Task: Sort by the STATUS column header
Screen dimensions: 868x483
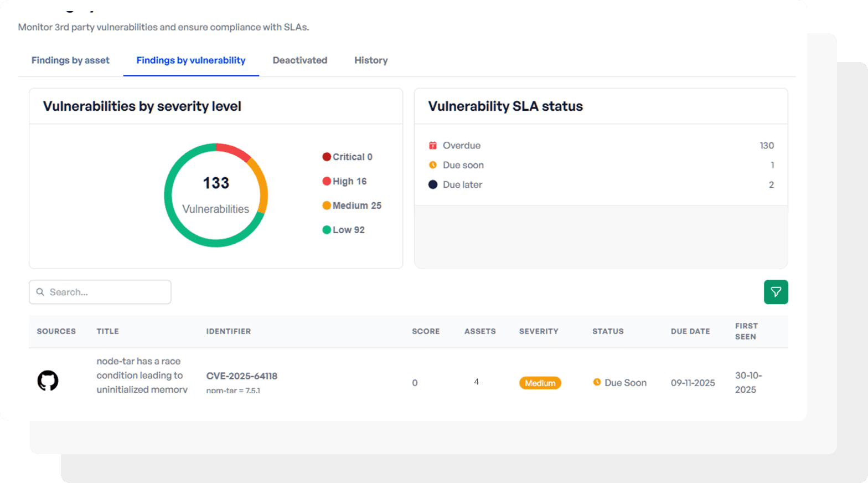Action: [608, 331]
